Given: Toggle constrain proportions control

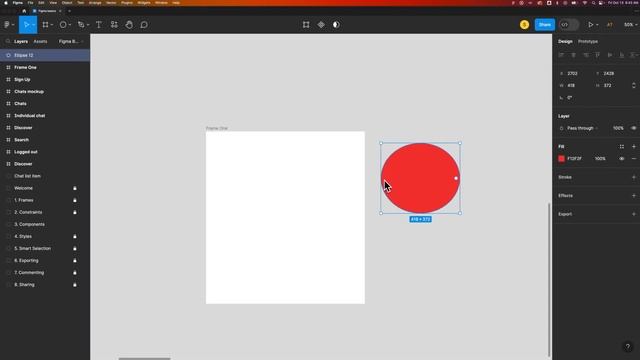Looking at the screenshot, I should point(634,85).
